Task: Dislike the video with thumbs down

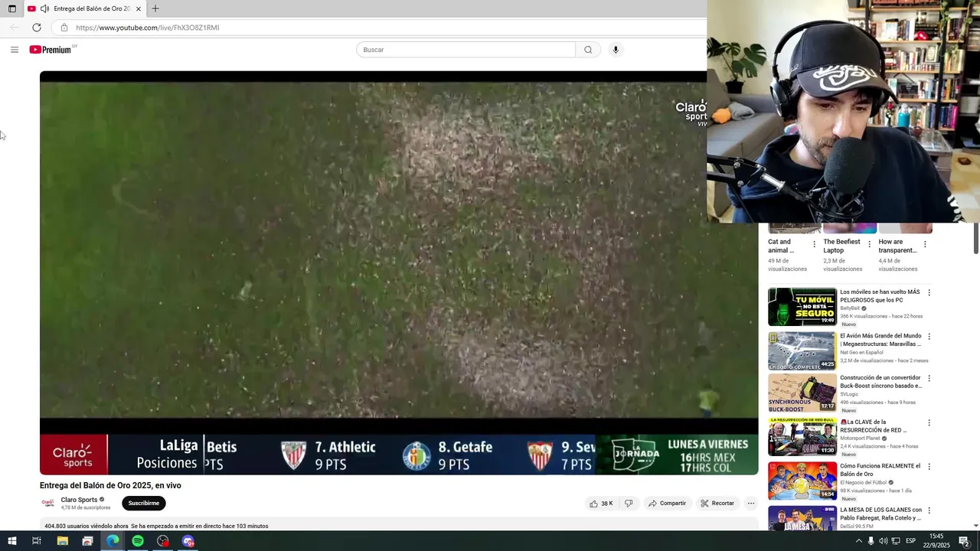Action: pos(629,504)
